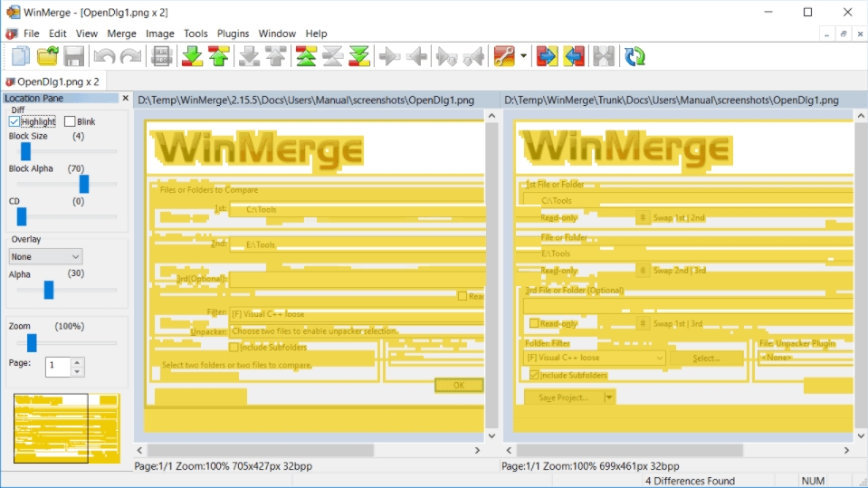Screen dimensions: 868x488
Task: Expand the options wrench dropdown arrow
Action: (523, 56)
